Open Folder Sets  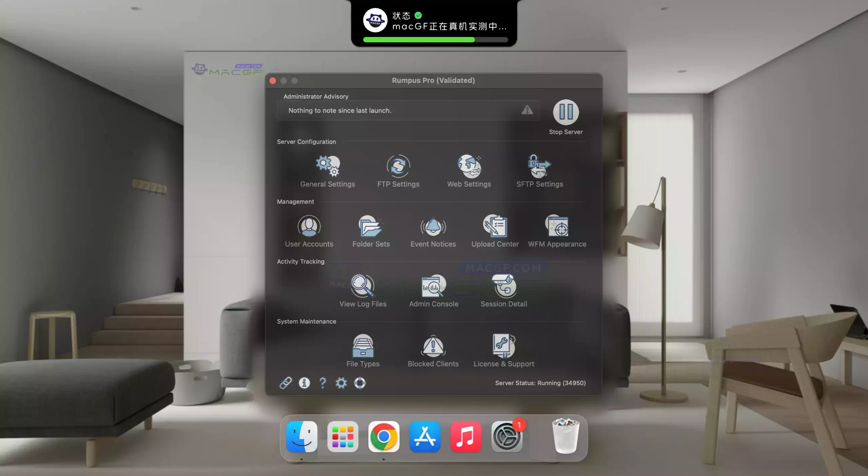click(371, 226)
